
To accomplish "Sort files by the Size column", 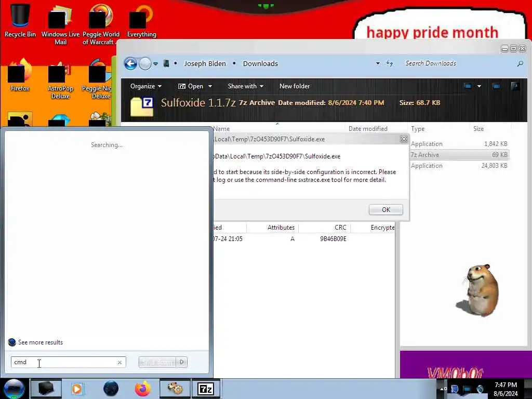I will 478,129.
